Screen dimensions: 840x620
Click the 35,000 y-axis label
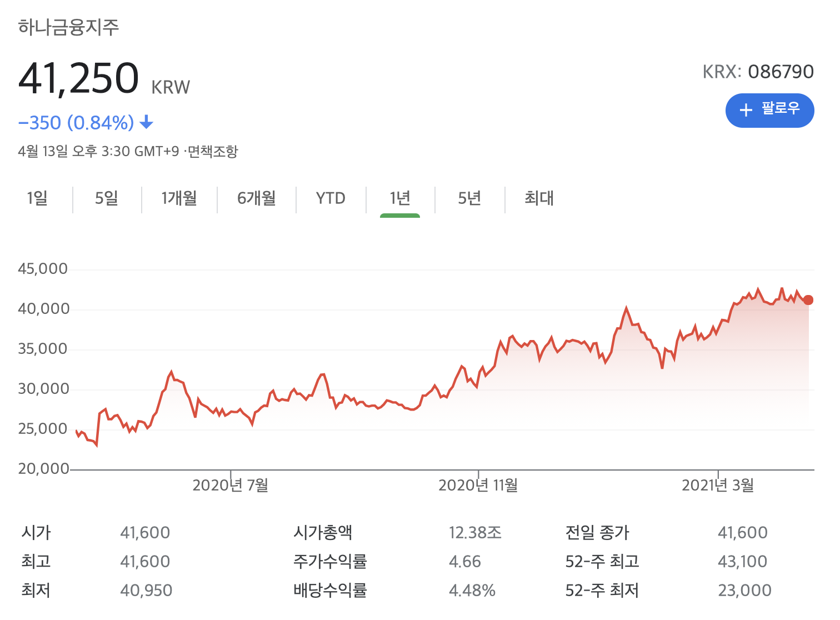pyautogui.click(x=43, y=349)
